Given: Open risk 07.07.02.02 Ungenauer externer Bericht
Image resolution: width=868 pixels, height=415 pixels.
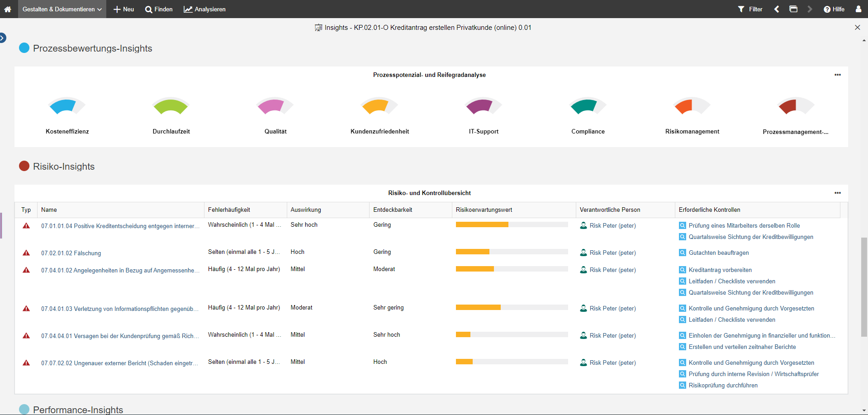Looking at the screenshot, I should coord(120,363).
